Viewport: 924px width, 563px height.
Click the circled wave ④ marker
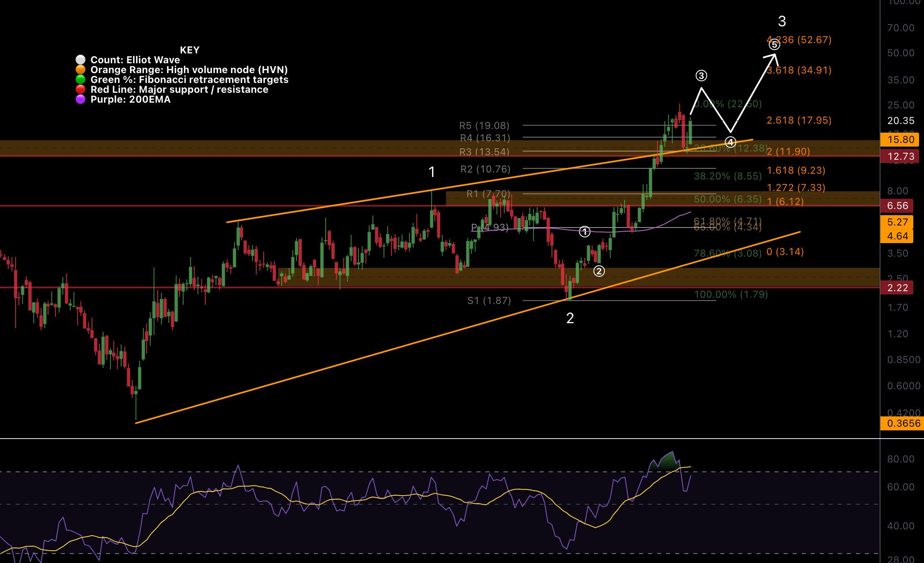click(731, 141)
